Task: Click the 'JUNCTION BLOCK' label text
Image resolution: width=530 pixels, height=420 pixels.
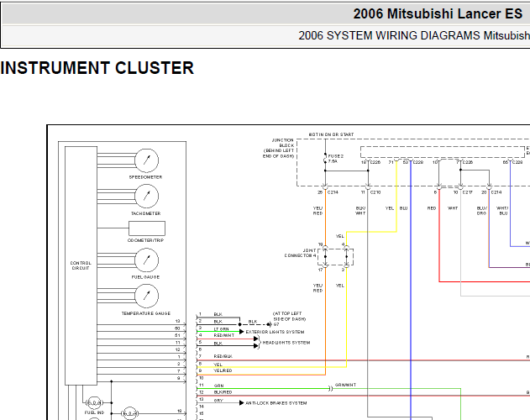Action: 283,143
